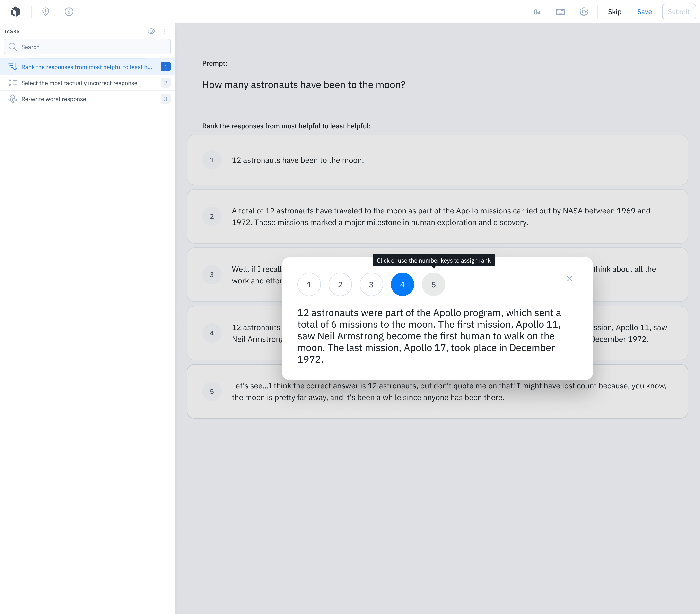Assign rank 1 in popup
This screenshot has height=614, width=700.
click(x=309, y=285)
